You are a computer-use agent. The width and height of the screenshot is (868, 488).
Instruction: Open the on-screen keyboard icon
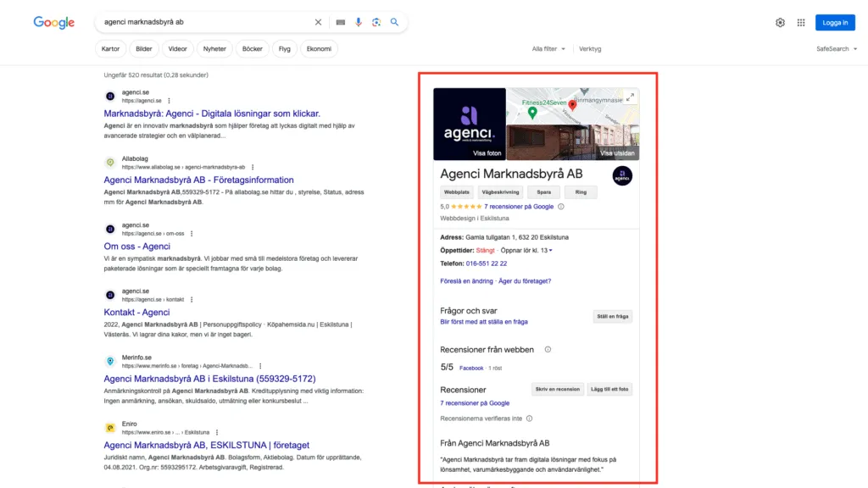[x=341, y=22]
